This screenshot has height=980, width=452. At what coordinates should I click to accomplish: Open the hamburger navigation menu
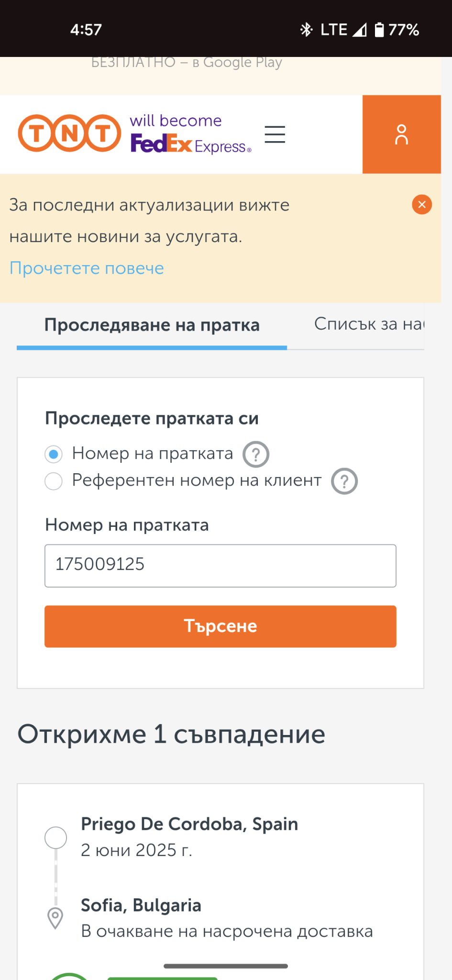click(275, 134)
